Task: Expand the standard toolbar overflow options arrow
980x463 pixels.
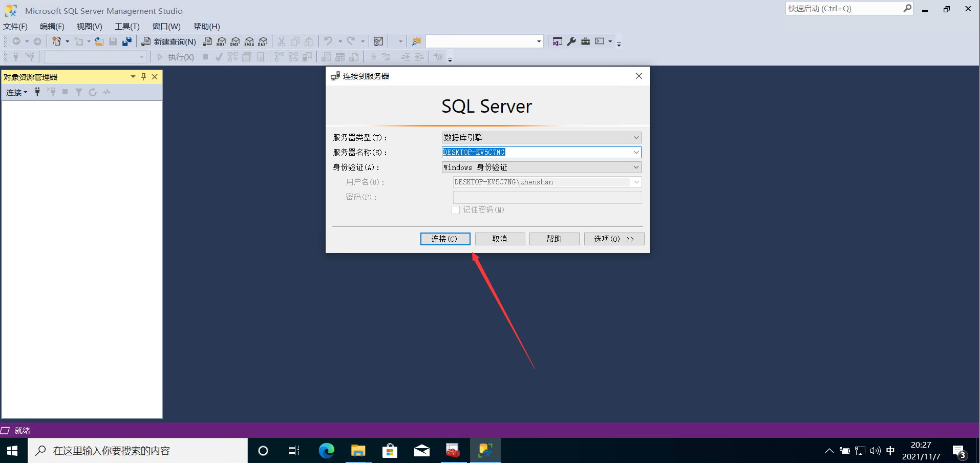Action: pos(619,44)
